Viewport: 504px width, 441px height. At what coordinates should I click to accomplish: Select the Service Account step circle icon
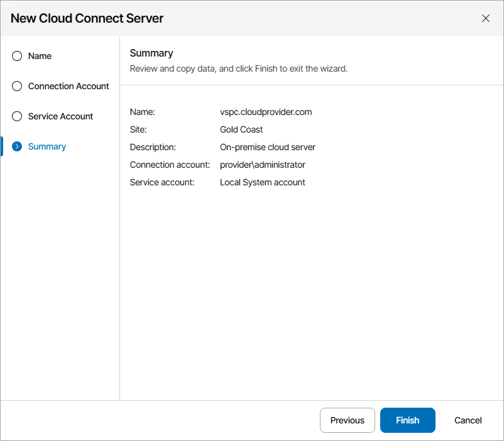tap(16, 116)
